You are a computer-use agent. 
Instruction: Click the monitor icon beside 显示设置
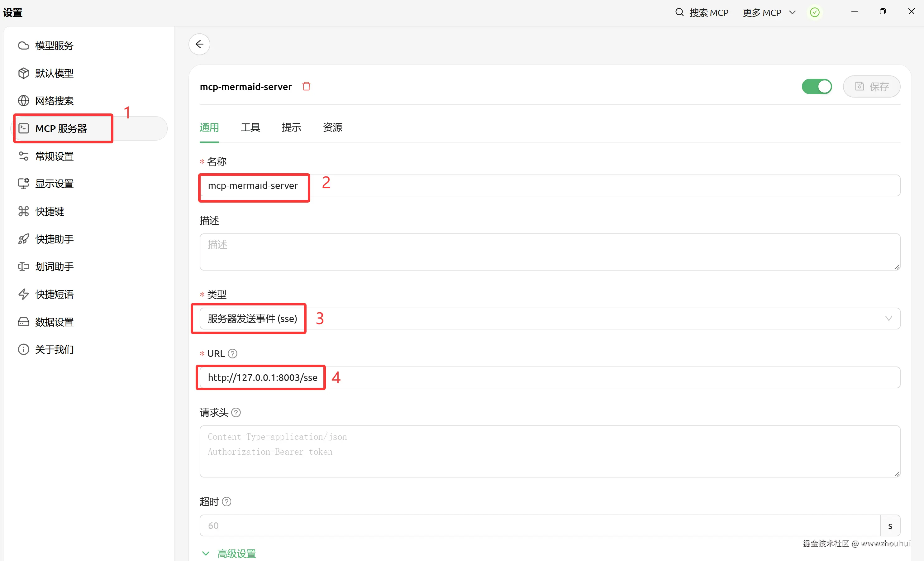click(23, 184)
